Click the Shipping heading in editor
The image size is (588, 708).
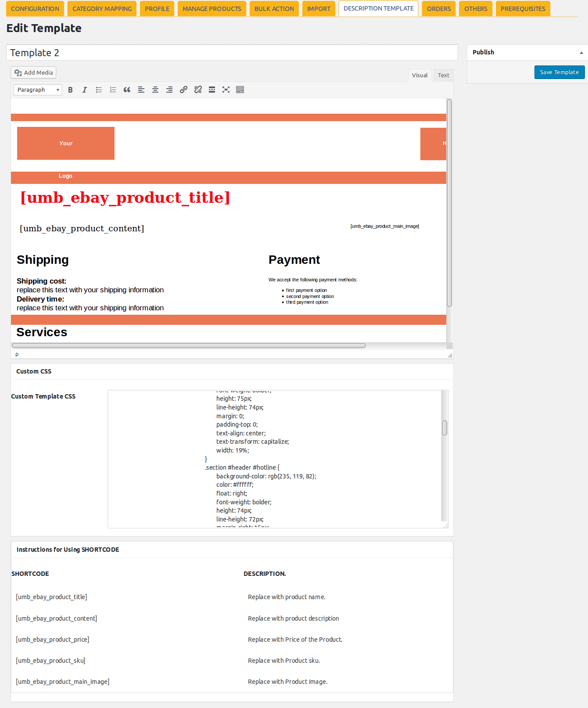point(43,260)
